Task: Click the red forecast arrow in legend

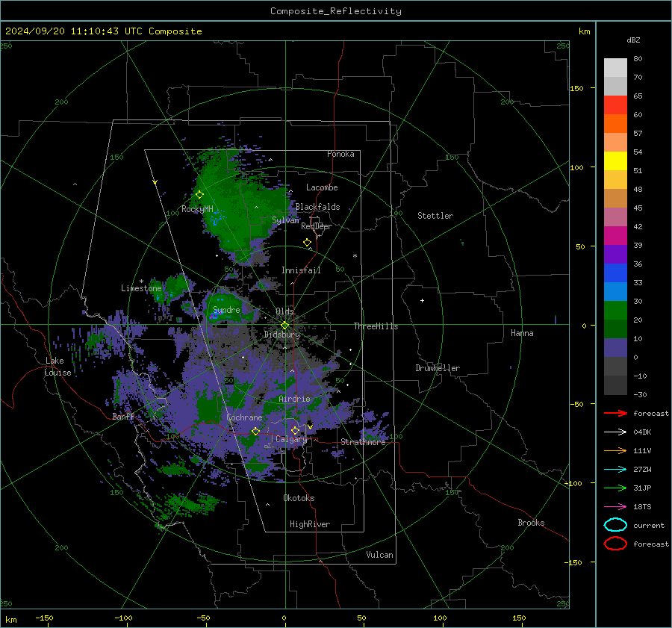Action: pyautogui.click(x=615, y=413)
